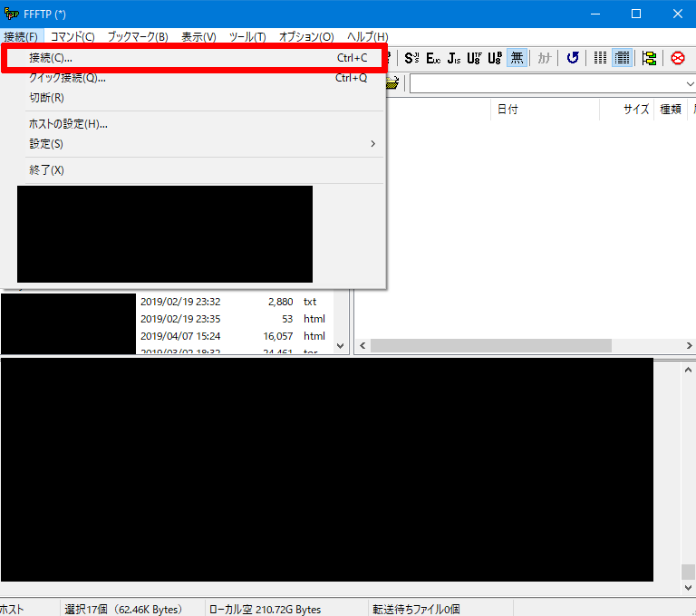The width and height of the screenshot is (696, 616).
Task: Sort by the サイズ column header
Action: [x=627, y=110]
